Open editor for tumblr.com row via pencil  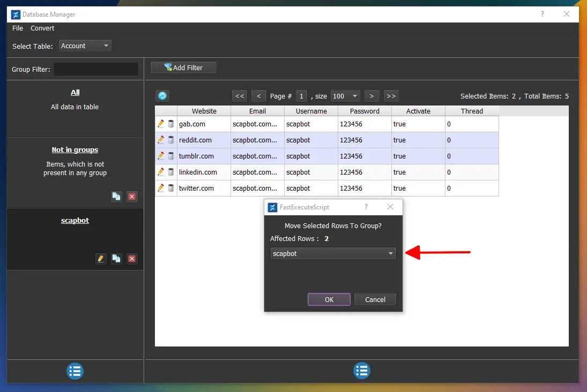tap(161, 156)
